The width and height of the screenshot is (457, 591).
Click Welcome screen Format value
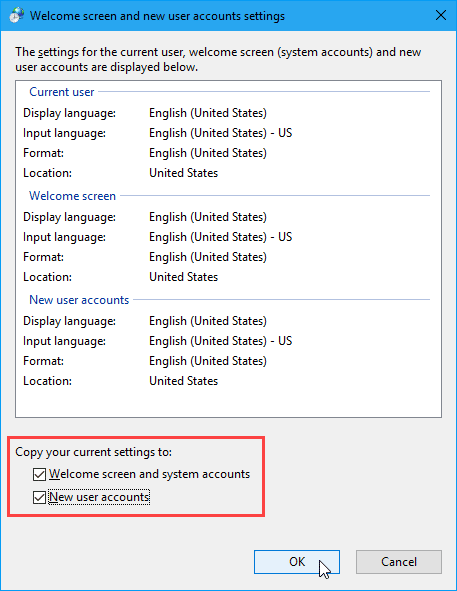pos(208,257)
